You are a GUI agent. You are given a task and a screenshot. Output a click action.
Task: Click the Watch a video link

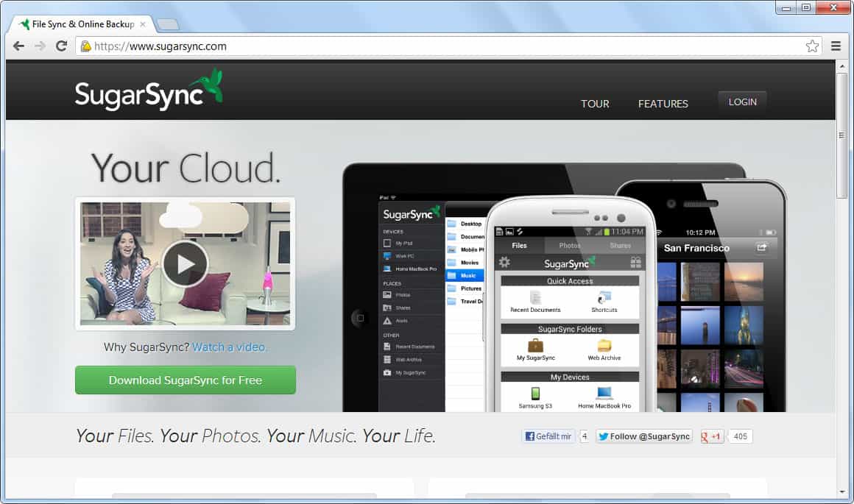[229, 347]
